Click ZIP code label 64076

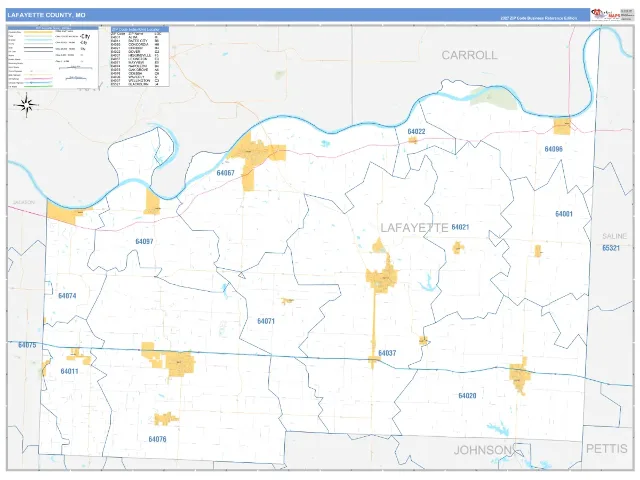[157, 439]
